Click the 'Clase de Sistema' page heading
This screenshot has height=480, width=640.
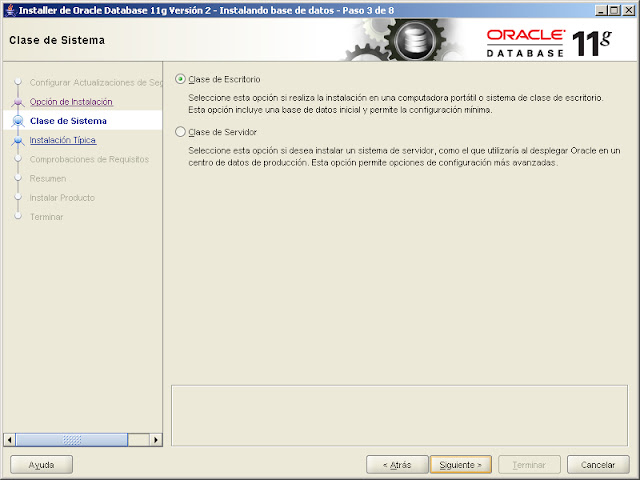[57, 40]
